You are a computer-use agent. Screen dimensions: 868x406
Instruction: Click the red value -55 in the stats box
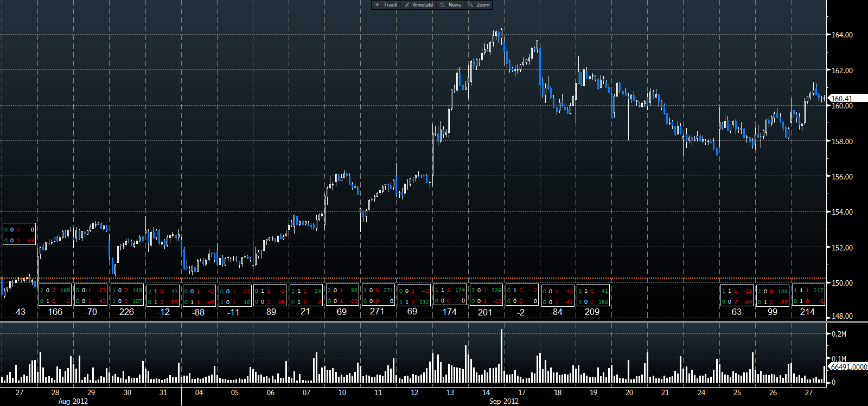174,302
